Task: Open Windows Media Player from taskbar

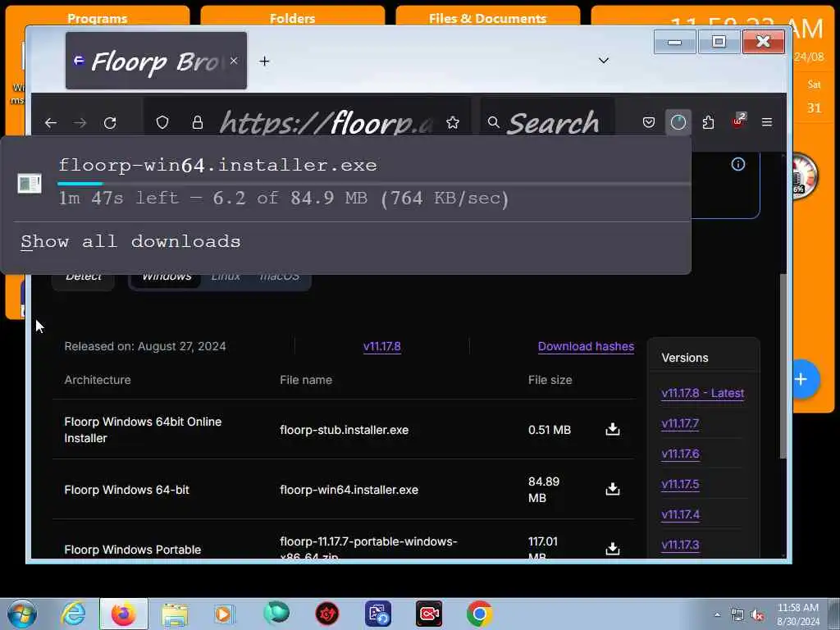Action: tap(225, 614)
